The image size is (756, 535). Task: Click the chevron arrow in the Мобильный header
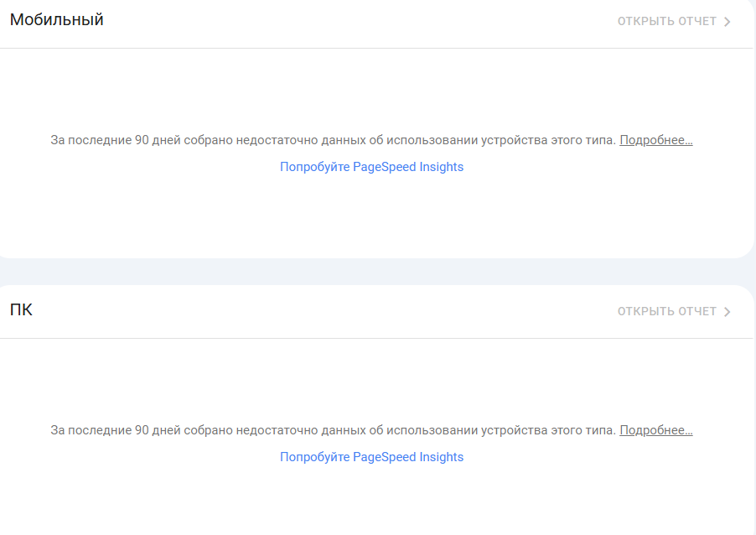[727, 22]
